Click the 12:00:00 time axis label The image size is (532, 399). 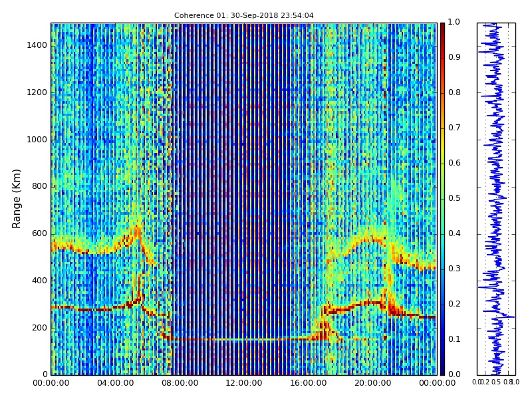(x=244, y=384)
